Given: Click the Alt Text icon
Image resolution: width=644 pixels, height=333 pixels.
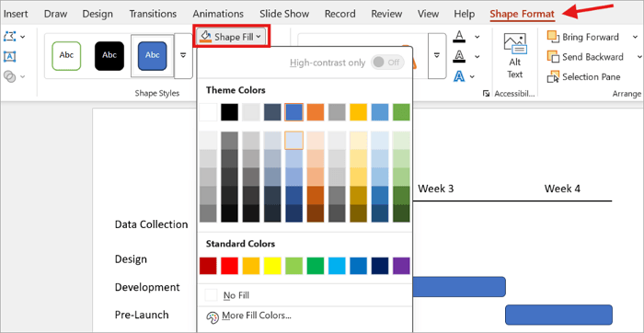Looking at the screenshot, I should tap(514, 44).
